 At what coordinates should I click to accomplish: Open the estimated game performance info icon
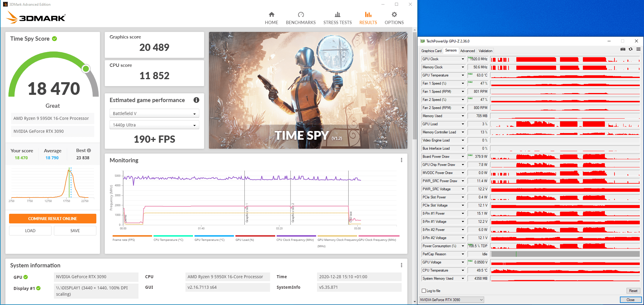(196, 100)
